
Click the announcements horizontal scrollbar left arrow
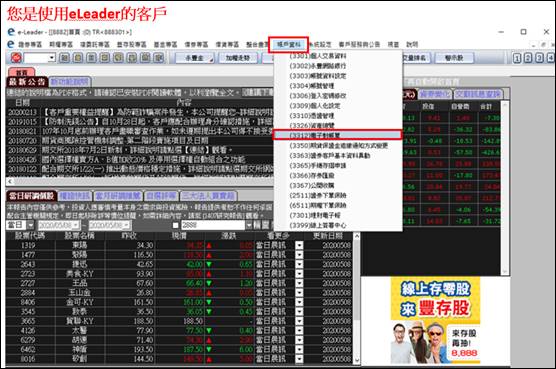(10, 181)
